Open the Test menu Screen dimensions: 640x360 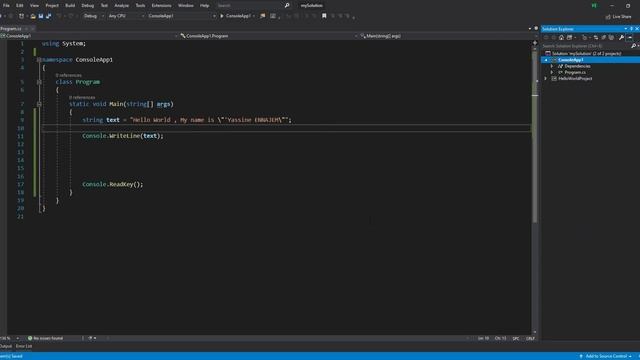tap(104, 5)
